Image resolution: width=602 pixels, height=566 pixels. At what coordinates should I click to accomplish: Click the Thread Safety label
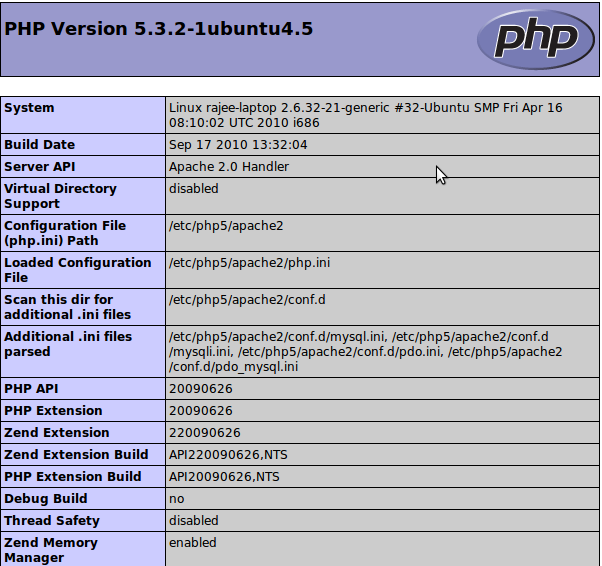tap(52, 520)
